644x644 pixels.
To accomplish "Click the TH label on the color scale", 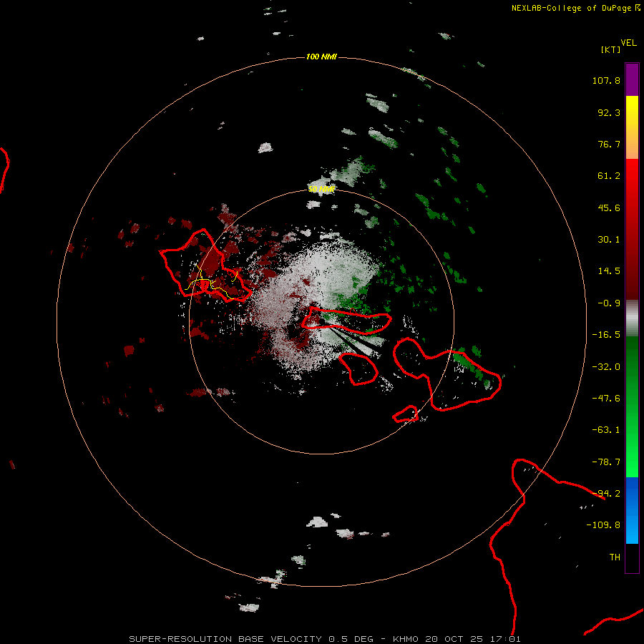I will [x=615, y=557].
